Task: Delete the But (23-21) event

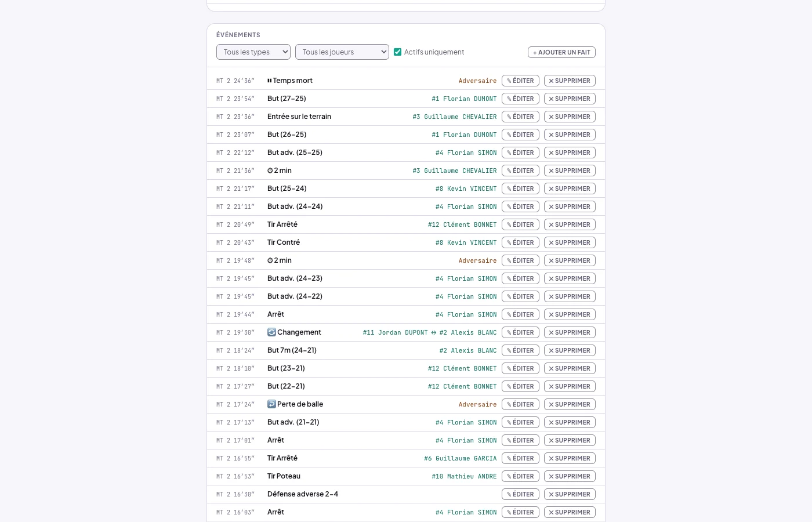Action: (570, 368)
